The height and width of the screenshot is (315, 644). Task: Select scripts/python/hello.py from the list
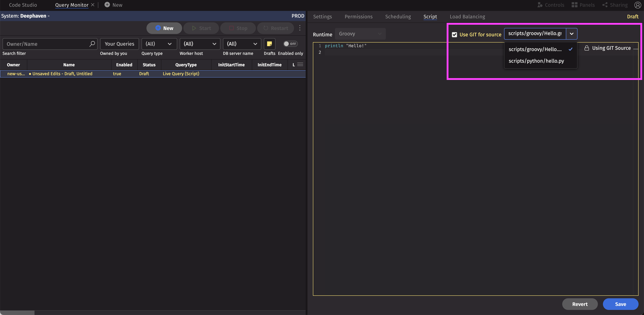tap(536, 61)
